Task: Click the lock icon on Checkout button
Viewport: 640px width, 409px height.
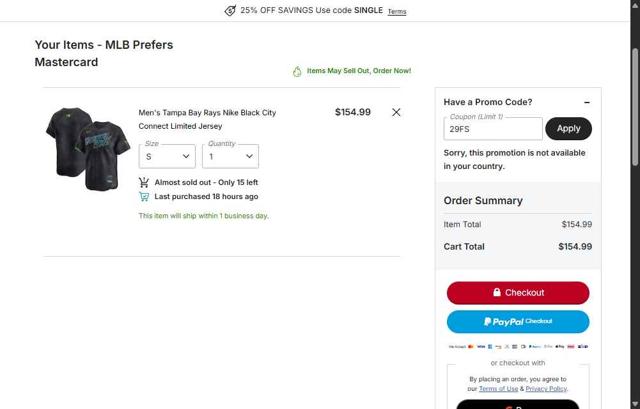Action: pos(497,293)
